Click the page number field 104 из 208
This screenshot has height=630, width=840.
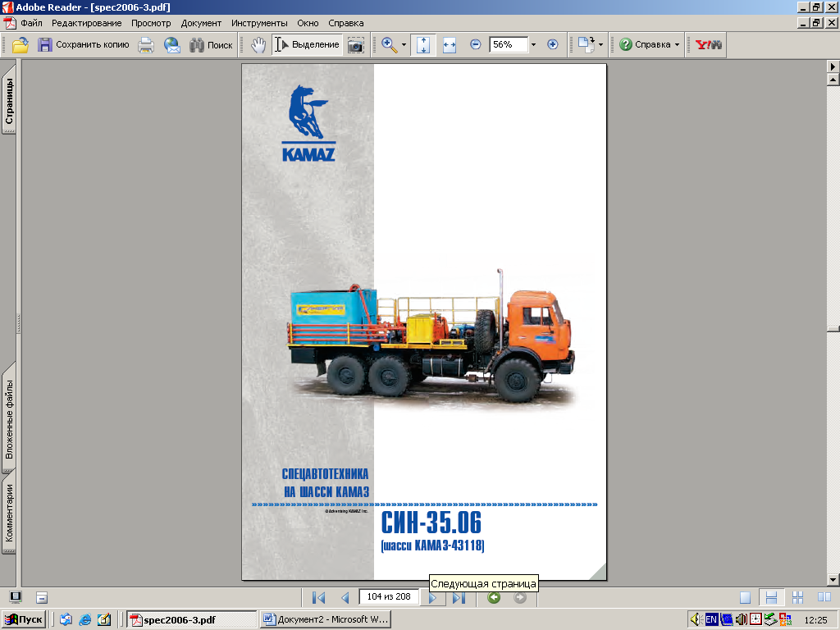point(389,597)
